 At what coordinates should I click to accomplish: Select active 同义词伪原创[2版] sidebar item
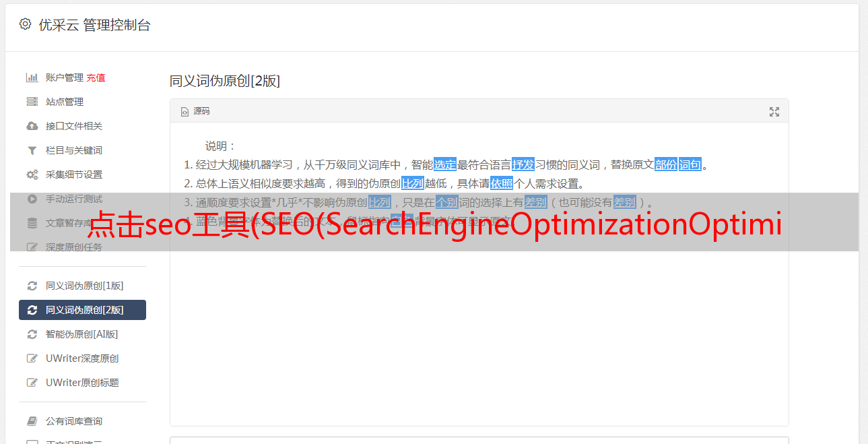(x=82, y=310)
